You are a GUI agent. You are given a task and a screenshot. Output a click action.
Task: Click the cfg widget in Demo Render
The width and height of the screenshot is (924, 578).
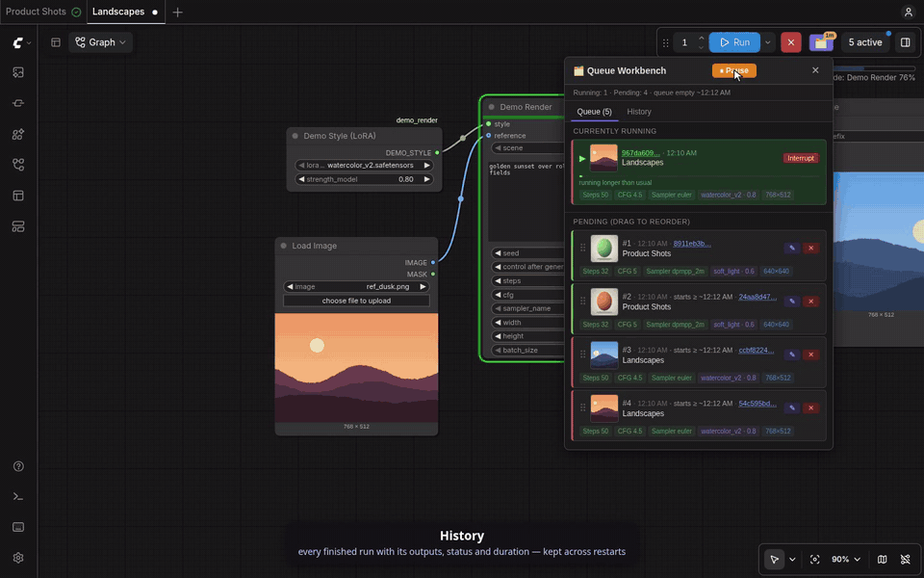click(x=527, y=295)
